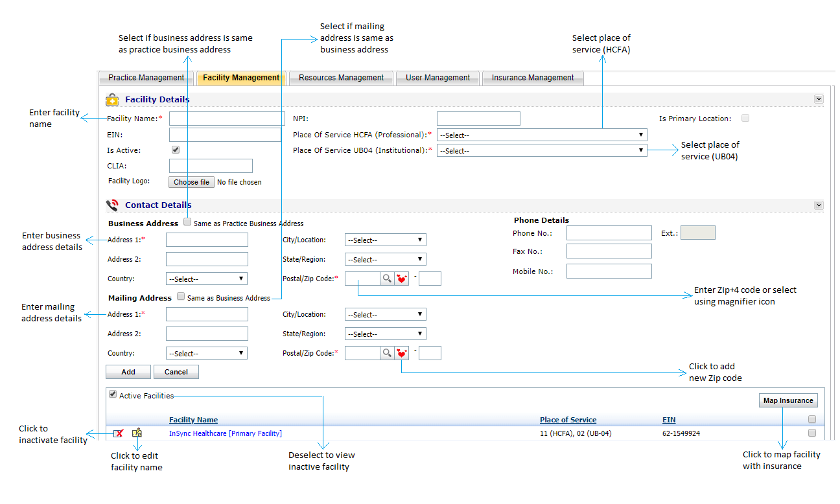Sort by Place of Service column
Viewport: 840px width, 504px height.
(x=568, y=420)
